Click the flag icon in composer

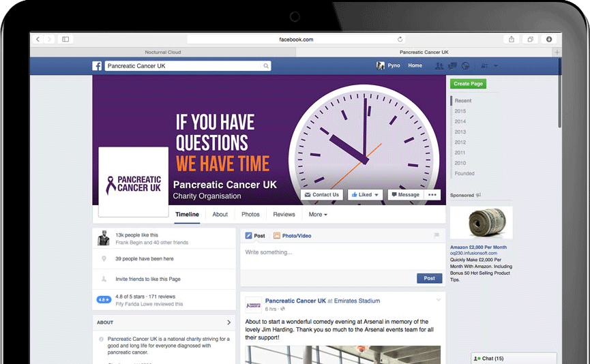[x=437, y=235]
